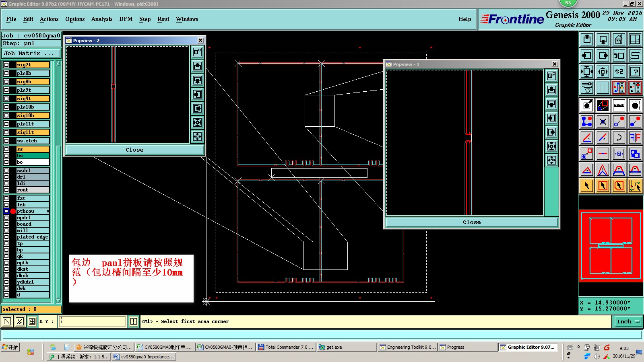Open the Help menu
Screen dimensions: 644x362
coord(465,19)
